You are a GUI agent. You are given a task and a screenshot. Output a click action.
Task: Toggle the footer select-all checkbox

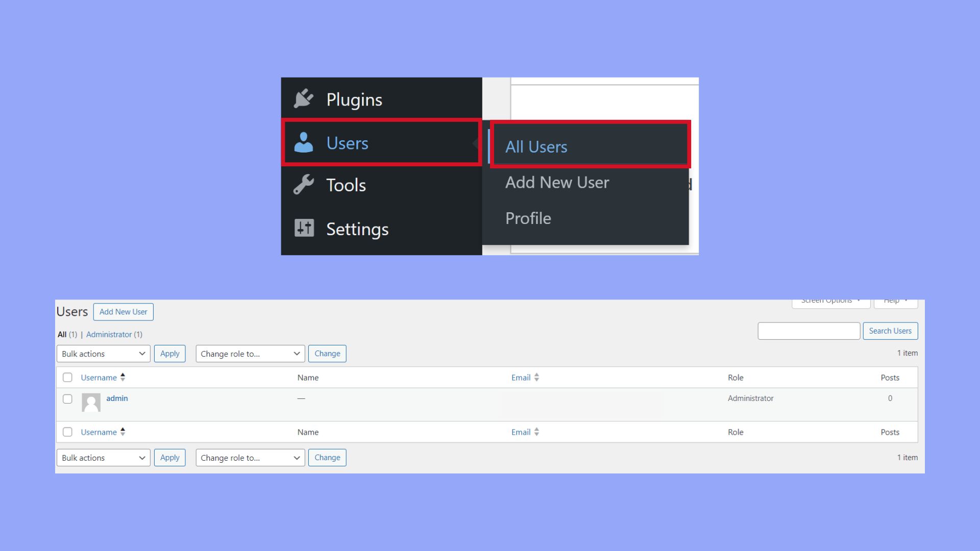pos(67,432)
